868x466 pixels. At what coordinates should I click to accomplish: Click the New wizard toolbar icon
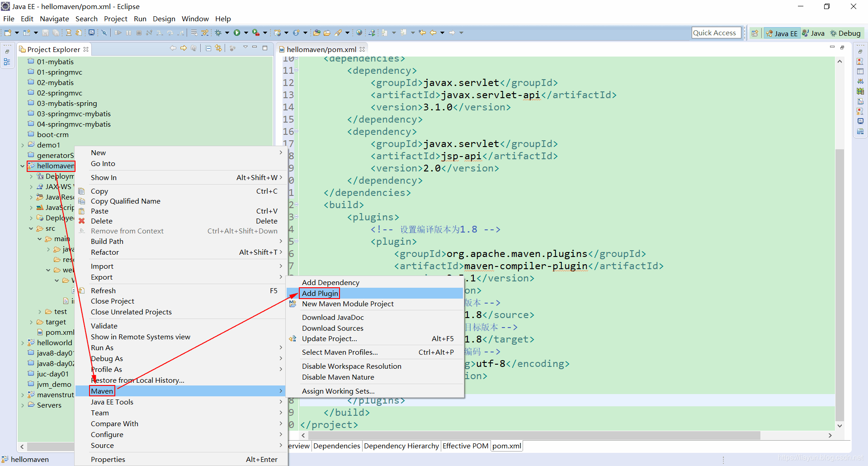click(8, 33)
